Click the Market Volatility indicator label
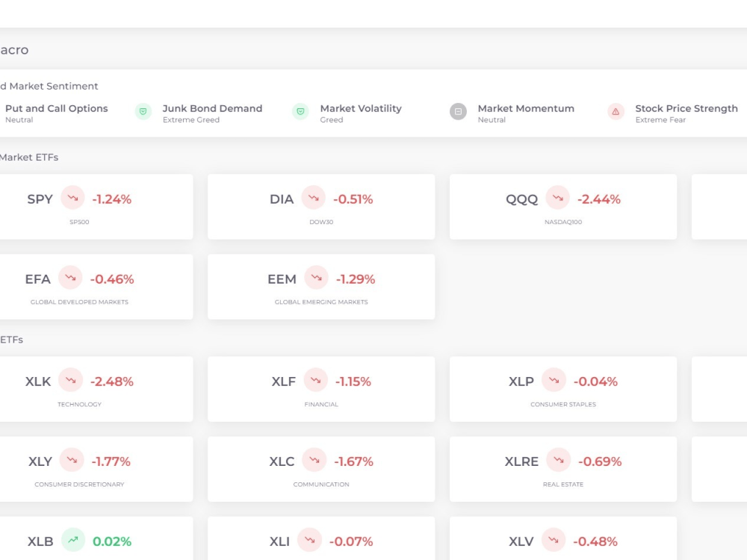 [x=361, y=108]
